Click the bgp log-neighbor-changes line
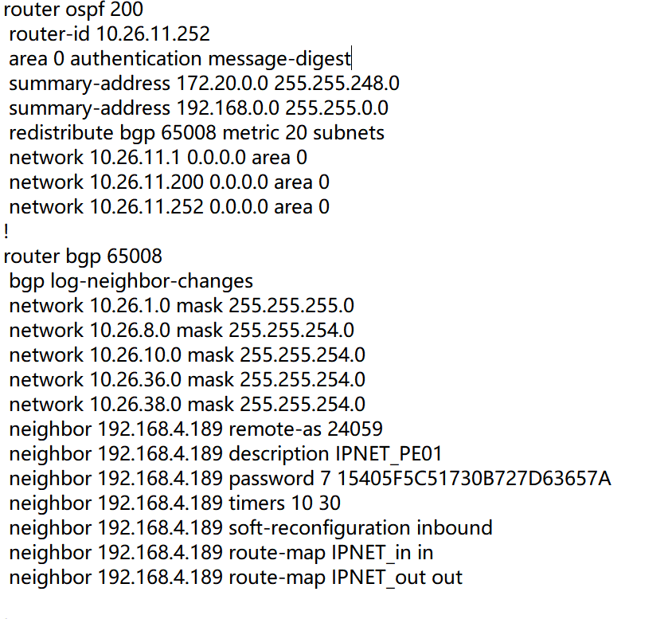 131,281
